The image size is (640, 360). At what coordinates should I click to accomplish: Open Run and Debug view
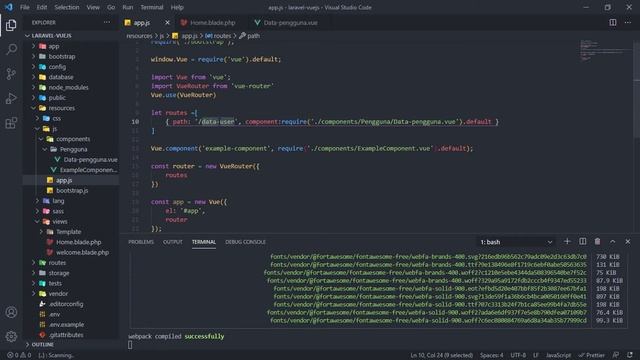[x=11, y=98]
